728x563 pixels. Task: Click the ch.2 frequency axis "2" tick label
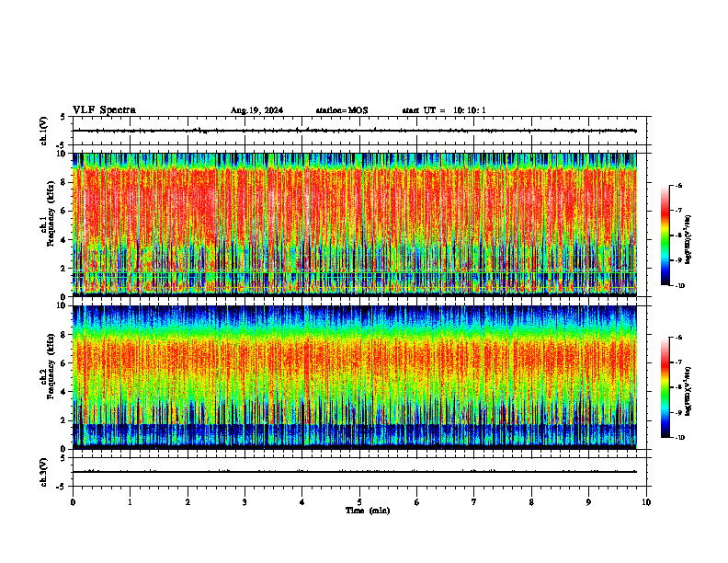coord(64,420)
